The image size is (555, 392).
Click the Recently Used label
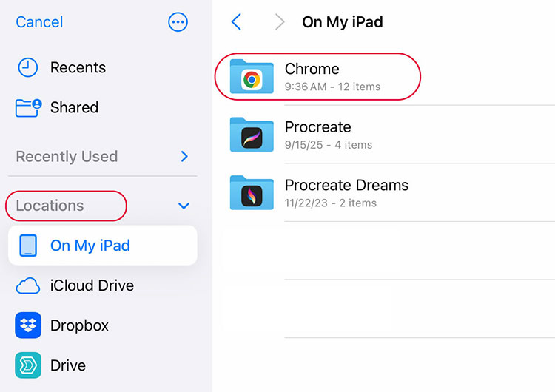tap(67, 157)
